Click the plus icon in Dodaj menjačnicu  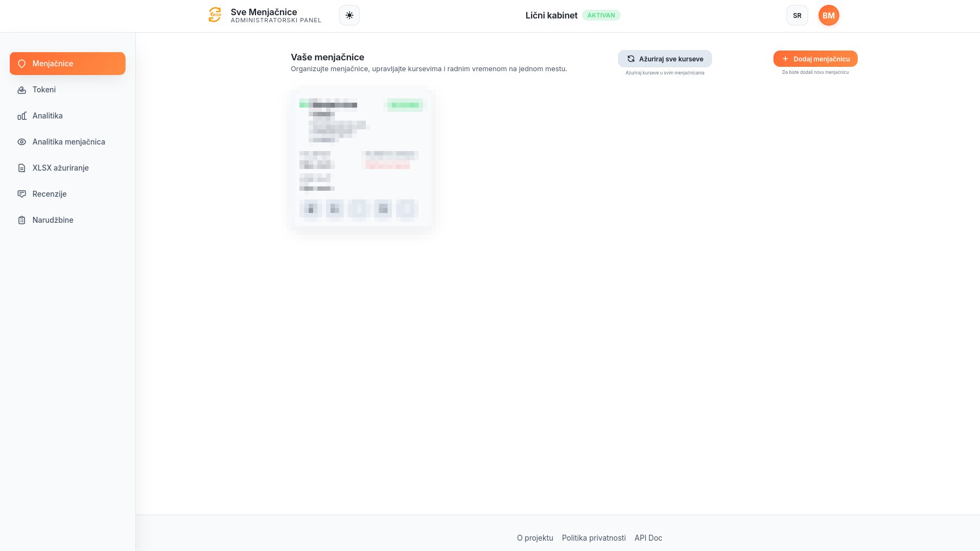[785, 59]
